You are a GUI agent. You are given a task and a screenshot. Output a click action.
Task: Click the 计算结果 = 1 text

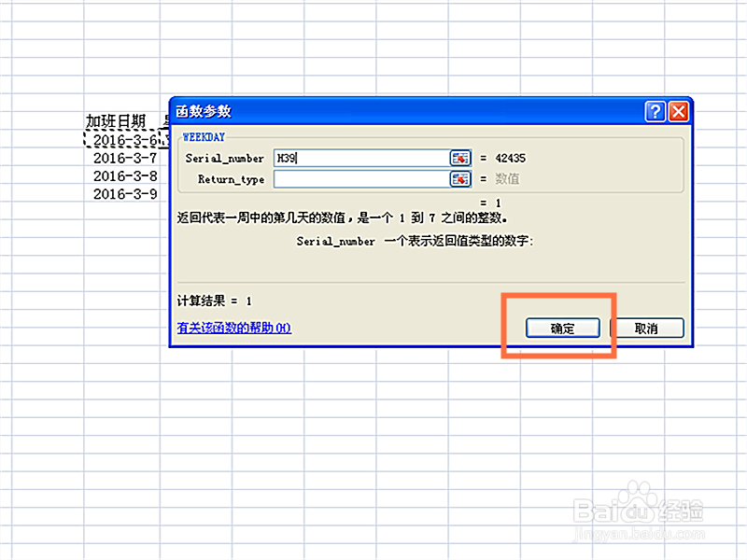click(215, 301)
